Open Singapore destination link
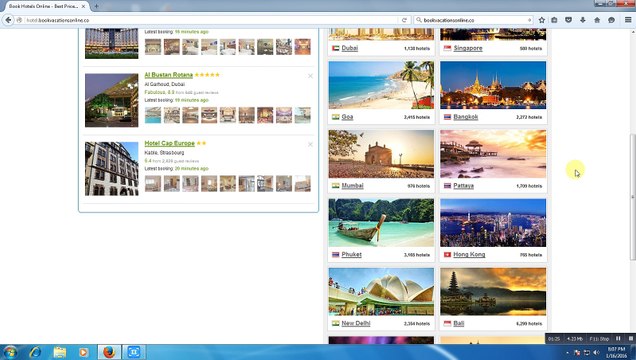Viewport: 636px width, 360px height. click(468, 48)
